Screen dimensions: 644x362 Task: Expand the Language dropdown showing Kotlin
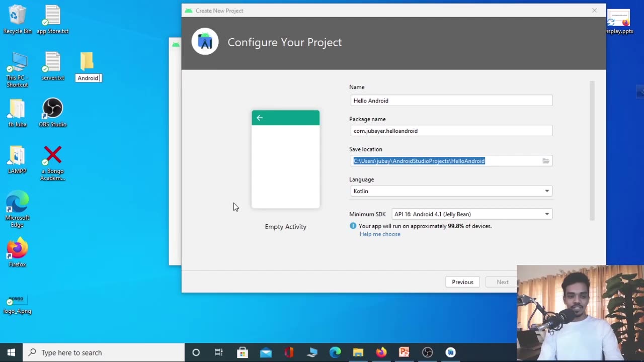[451, 191]
